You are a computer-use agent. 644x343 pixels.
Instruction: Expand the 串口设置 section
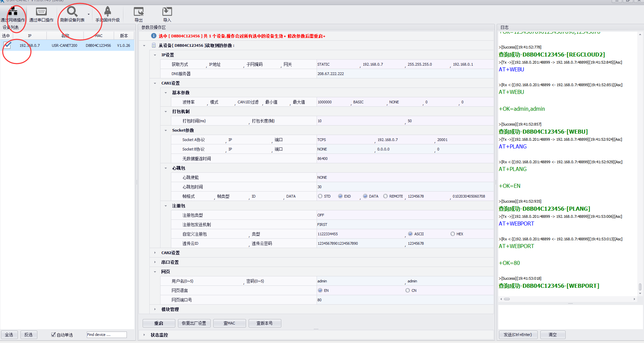tap(155, 262)
